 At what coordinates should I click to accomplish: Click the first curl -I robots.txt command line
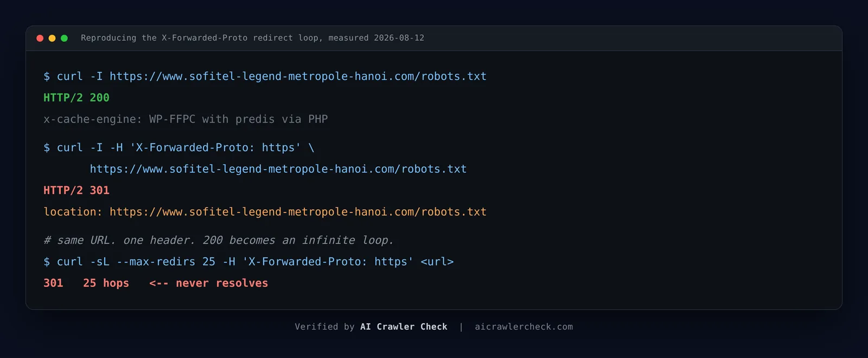[265, 77]
